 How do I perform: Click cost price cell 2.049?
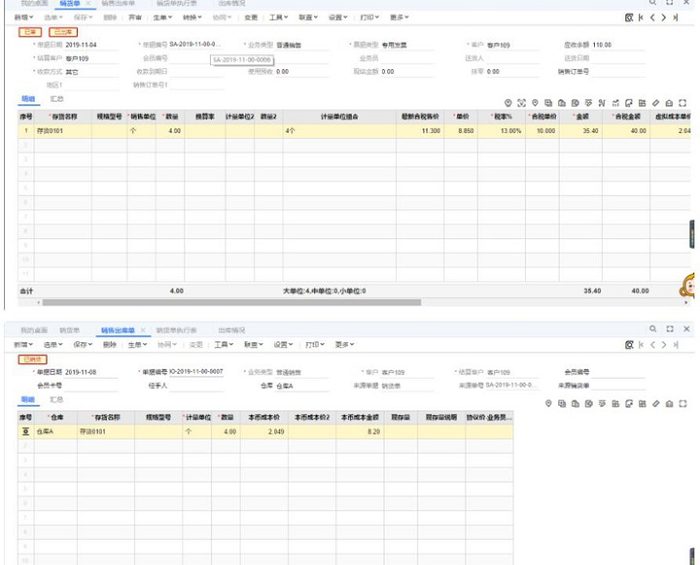(x=264, y=432)
